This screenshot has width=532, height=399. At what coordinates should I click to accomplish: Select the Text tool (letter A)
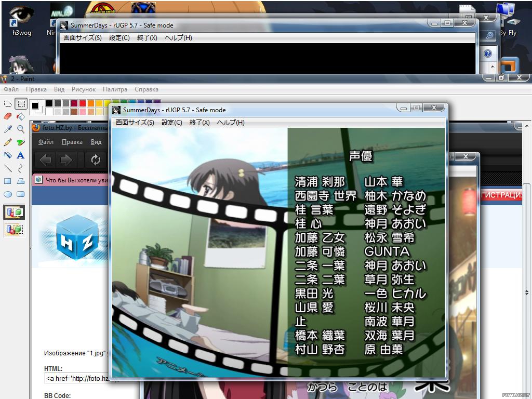21,155
